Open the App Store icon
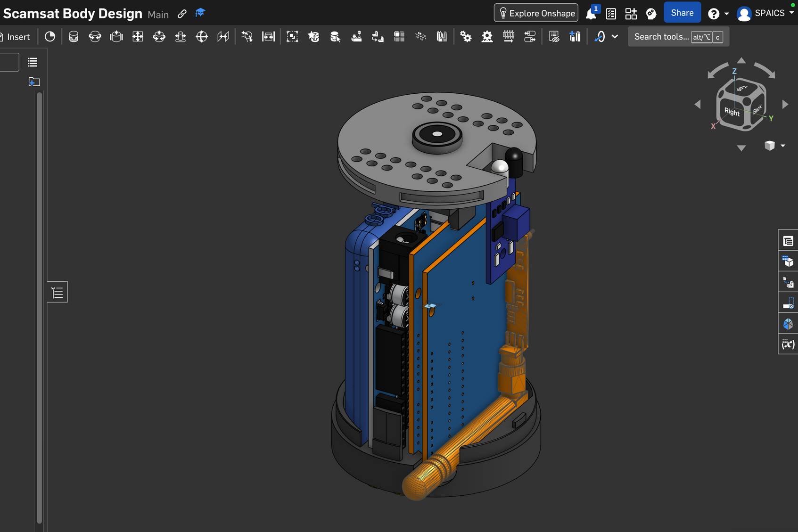The image size is (798, 532). point(631,14)
